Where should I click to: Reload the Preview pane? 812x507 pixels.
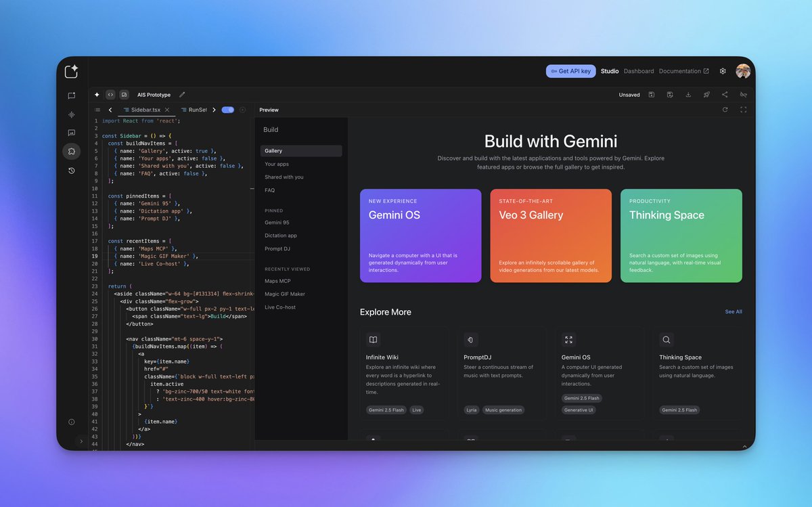pyautogui.click(x=725, y=110)
